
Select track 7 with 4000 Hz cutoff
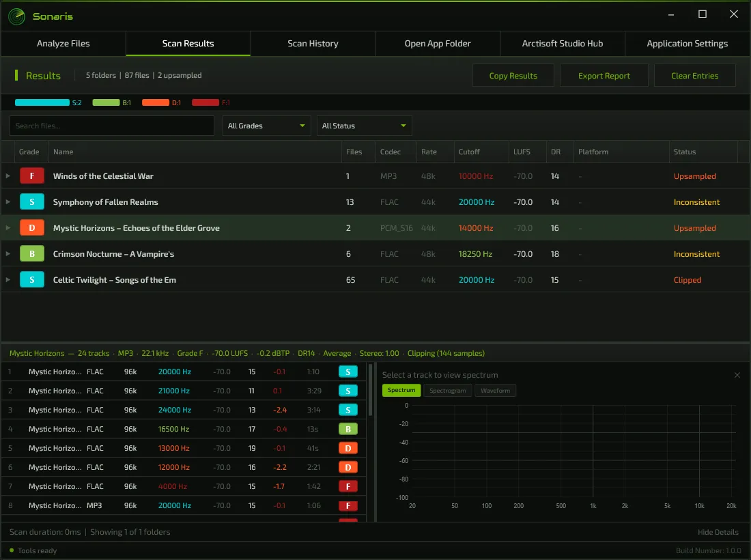184,487
